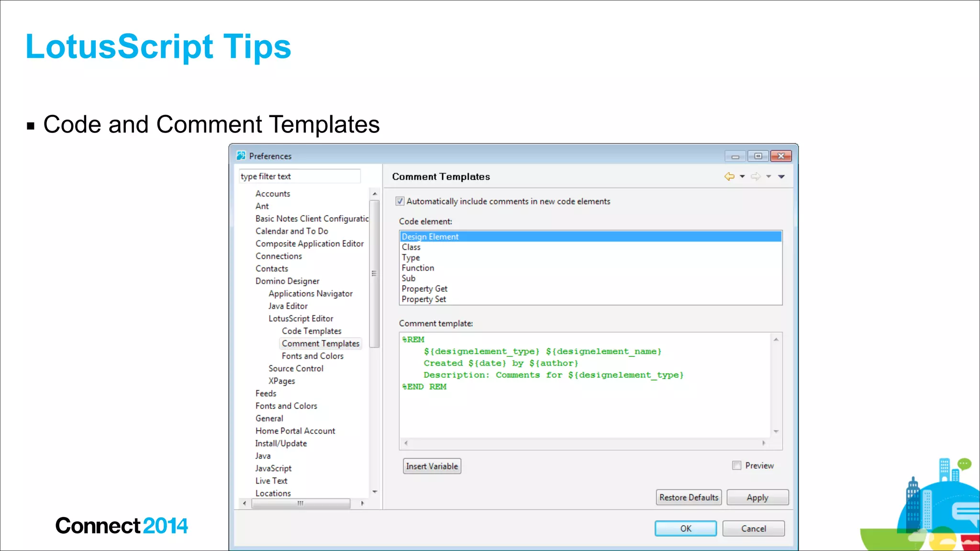Click comment template scroll-right arrow
This screenshot has width=980, height=551.
click(764, 443)
